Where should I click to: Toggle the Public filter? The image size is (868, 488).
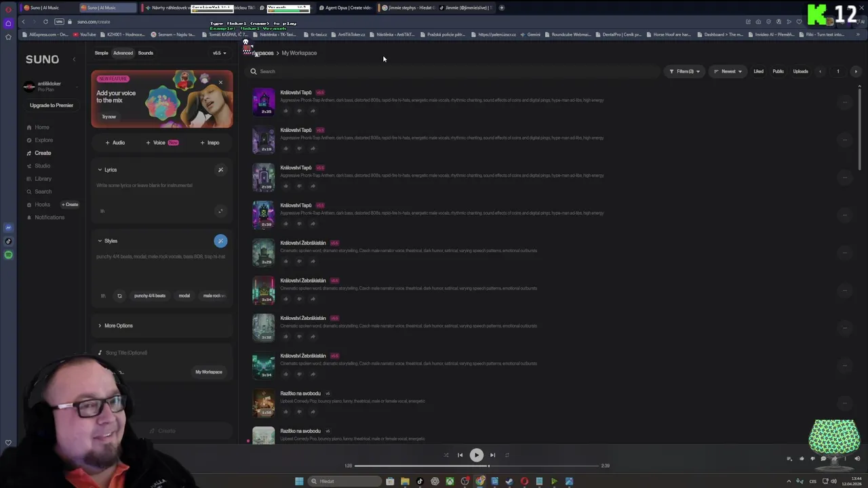778,71
